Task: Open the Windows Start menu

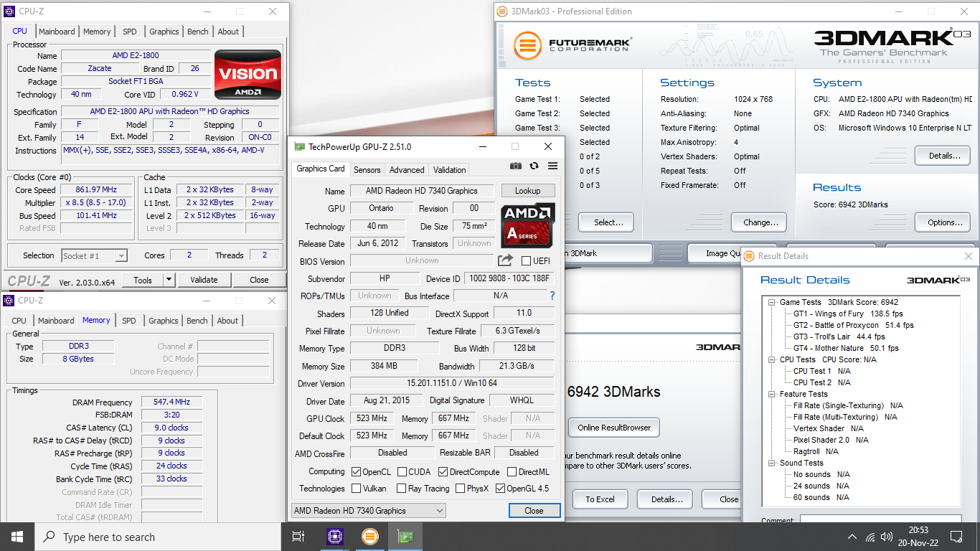Action: tap(17, 537)
